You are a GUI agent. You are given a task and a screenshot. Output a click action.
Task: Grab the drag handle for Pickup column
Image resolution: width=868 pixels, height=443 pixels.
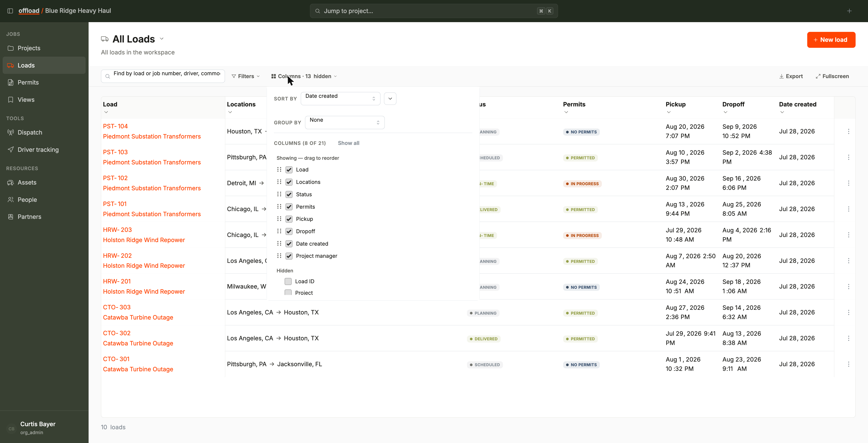click(279, 219)
